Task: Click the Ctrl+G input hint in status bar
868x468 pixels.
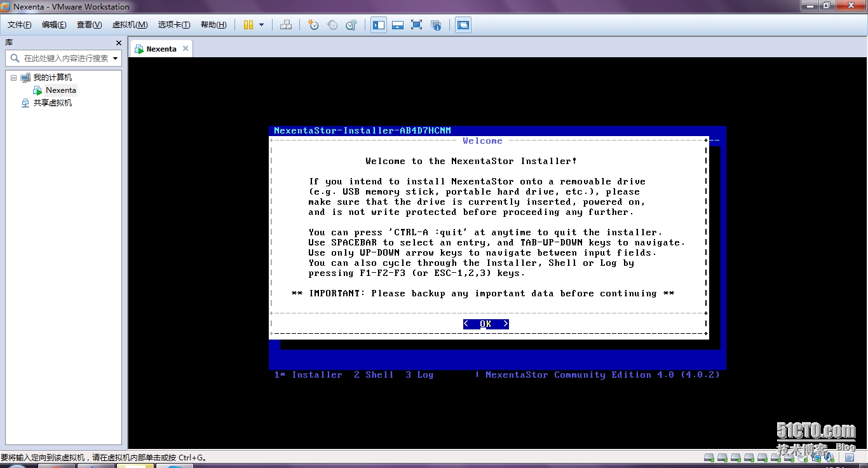Action: point(104,457)
